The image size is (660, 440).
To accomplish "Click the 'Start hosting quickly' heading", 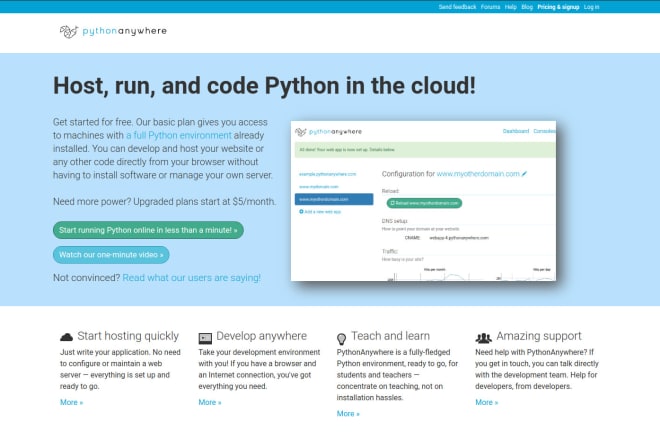I will (128, 336).
